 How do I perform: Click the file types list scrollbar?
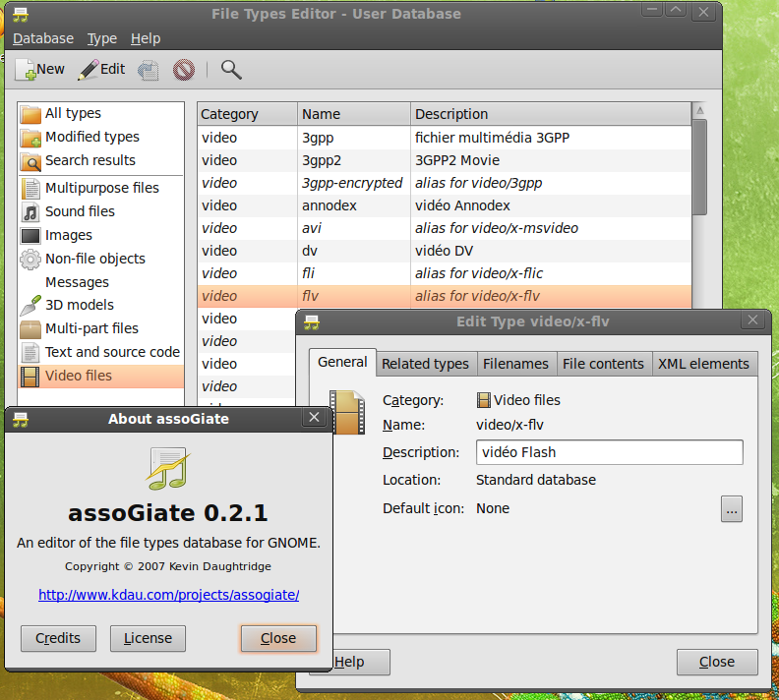pyautogui.click(x=699, y=167)
